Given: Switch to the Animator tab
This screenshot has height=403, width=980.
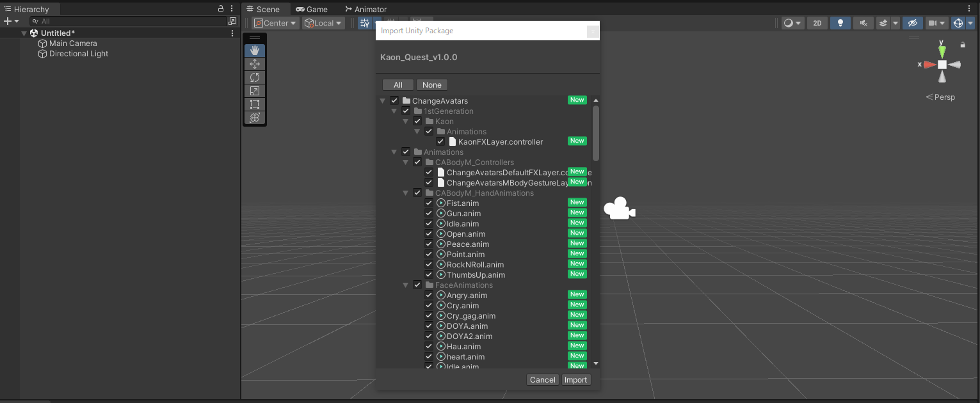Looking at the screenshot, I should [x=365, y=9].
